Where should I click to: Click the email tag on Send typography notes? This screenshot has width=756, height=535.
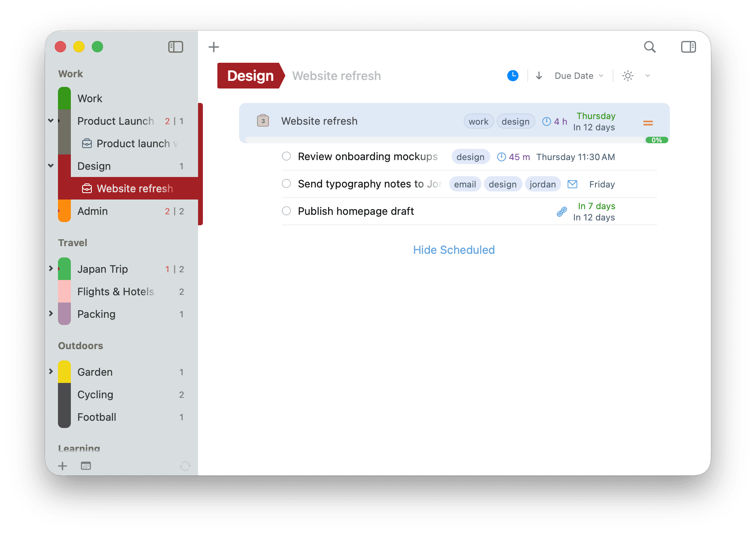coord(465,184)
